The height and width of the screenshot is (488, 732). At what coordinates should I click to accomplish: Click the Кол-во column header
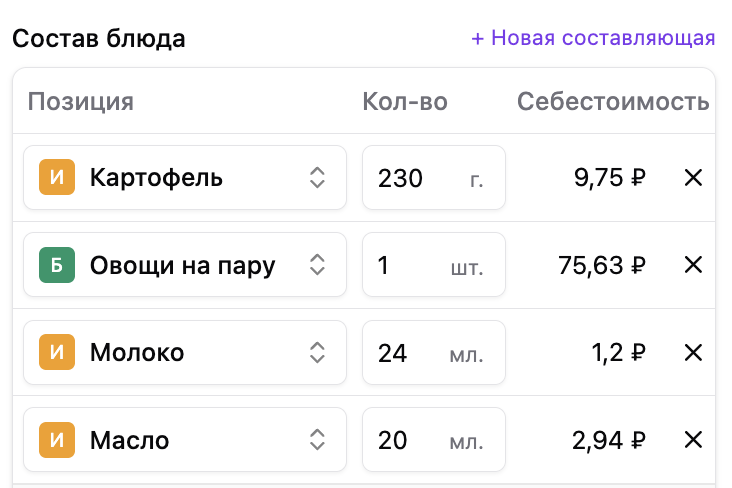[x=405, y=101]
